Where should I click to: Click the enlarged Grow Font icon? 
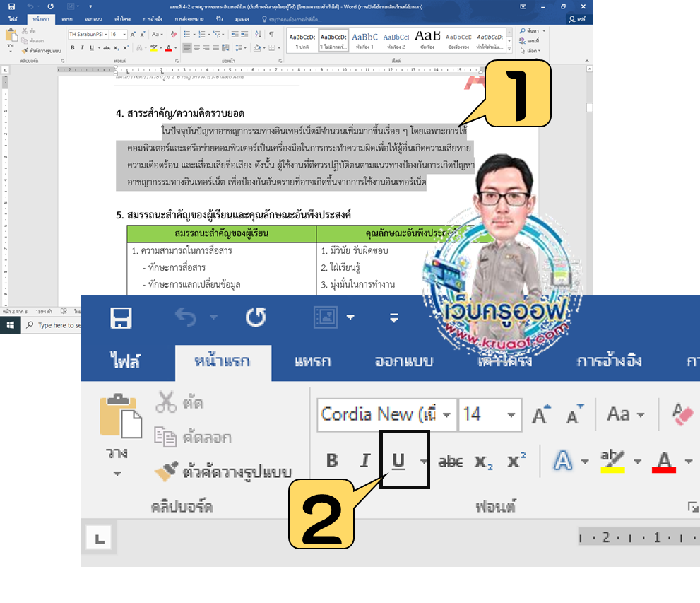[540, 414]
